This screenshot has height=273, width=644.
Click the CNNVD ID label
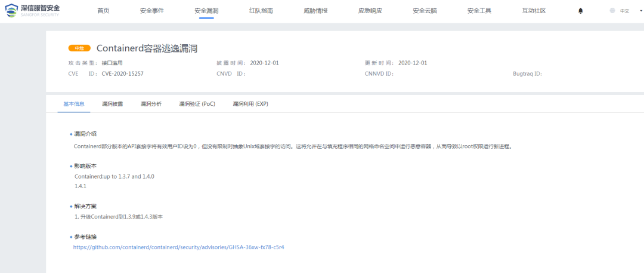(379, 74)
